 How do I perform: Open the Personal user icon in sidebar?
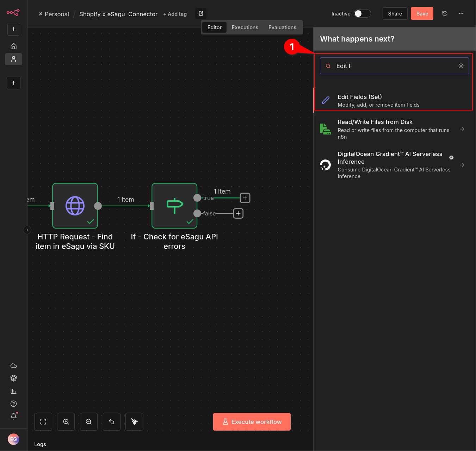click(x=14, y=59)
